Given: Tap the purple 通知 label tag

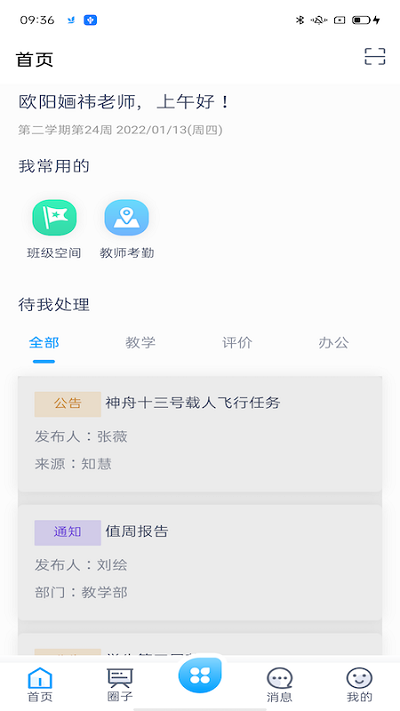Looking at the screenshot, I should (68, 532).
